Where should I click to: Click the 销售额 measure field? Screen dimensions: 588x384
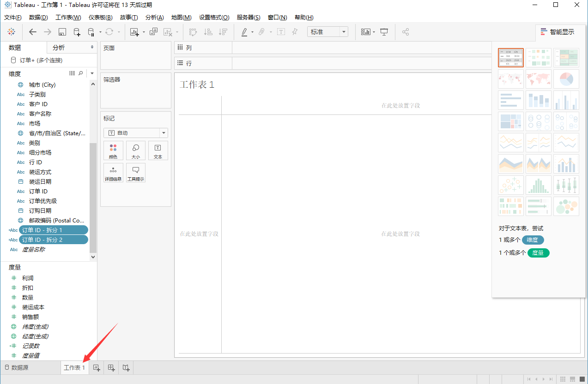coord(30,317)
